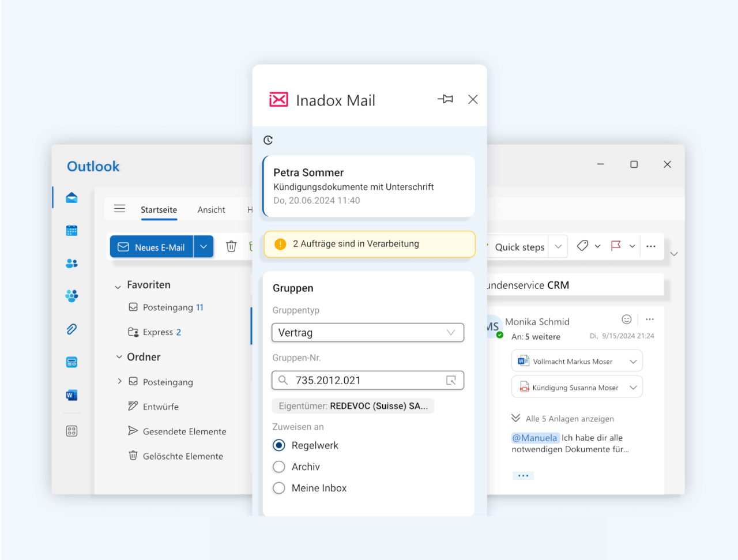
Task: Open the Gruppentyp Vertrag dropdown
Action: (368, 333)
